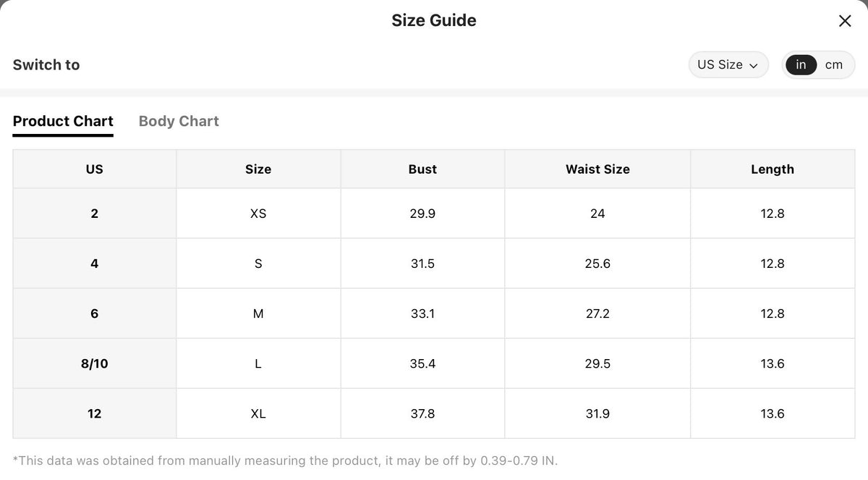Screen dimensions: 868x480
Task: Click the US 12 row label
Action: 95,413
